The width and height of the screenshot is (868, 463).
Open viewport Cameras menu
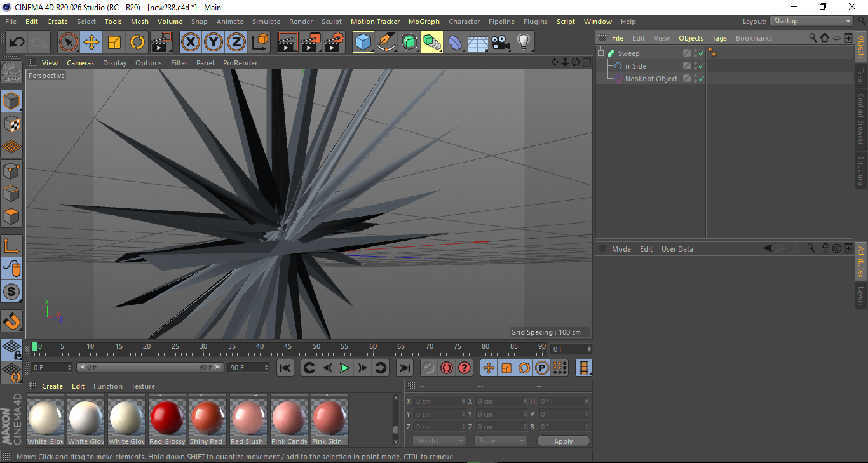click(x=81, y=63)
